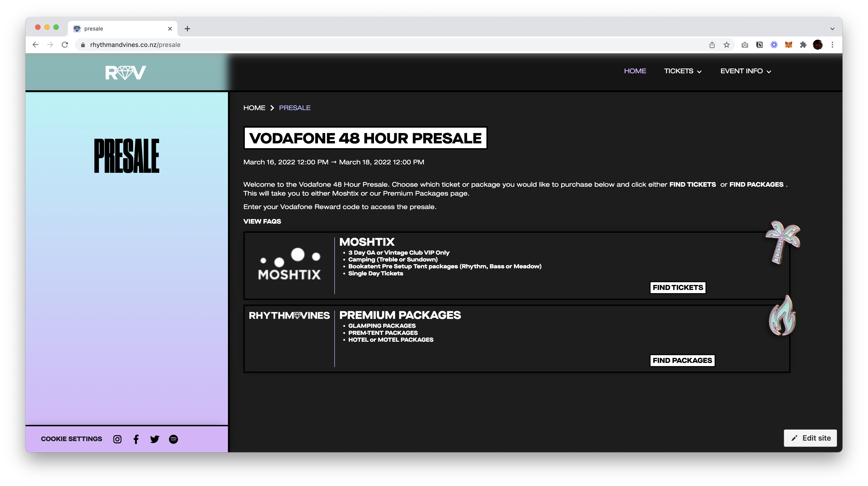Open COOKIE SETTINGS
Viewport: 868px width, 486px height.
pyautogui.click(x=71, y=439)
